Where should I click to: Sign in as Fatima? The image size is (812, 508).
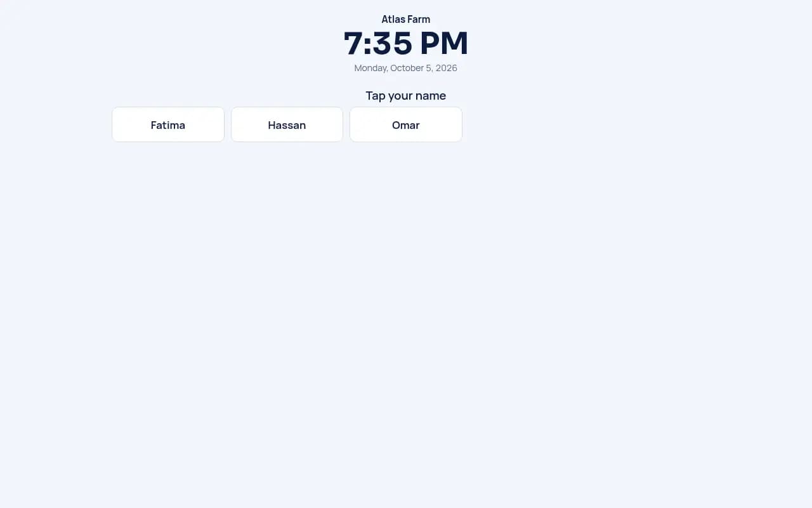tap(168, 124)
